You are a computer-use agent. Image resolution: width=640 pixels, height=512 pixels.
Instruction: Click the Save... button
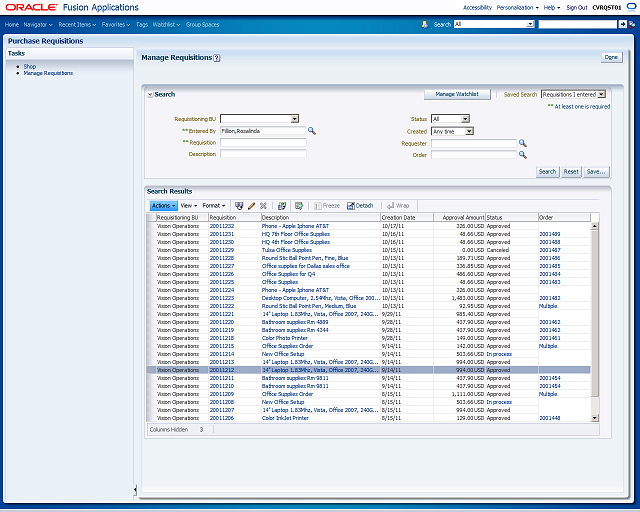coord(596,172)
